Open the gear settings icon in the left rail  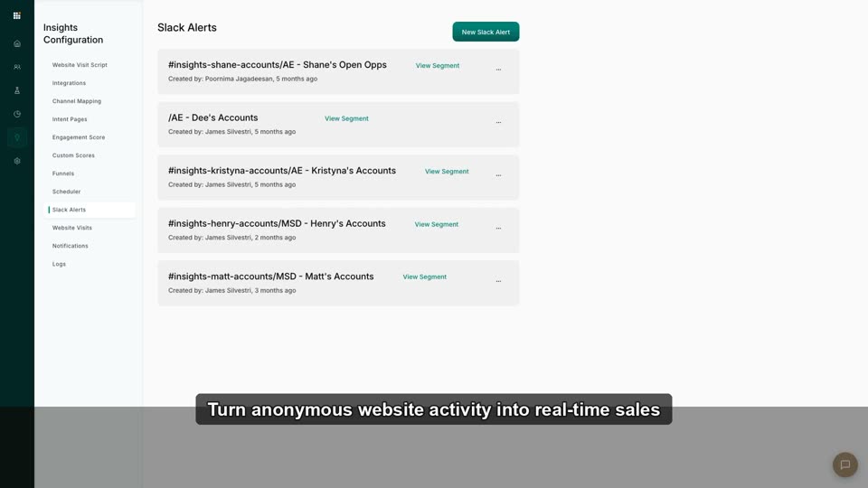(17, 161)
